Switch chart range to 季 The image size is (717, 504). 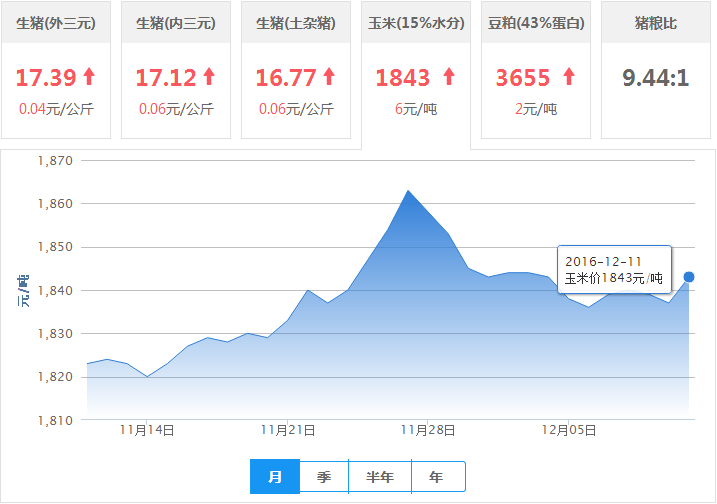(x=324, y=477)
